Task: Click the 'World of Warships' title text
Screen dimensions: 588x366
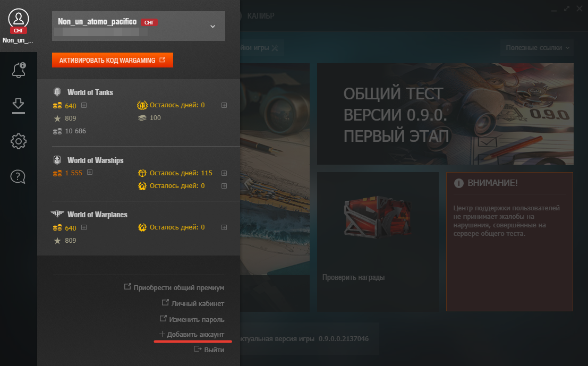Action: (95, 160)
